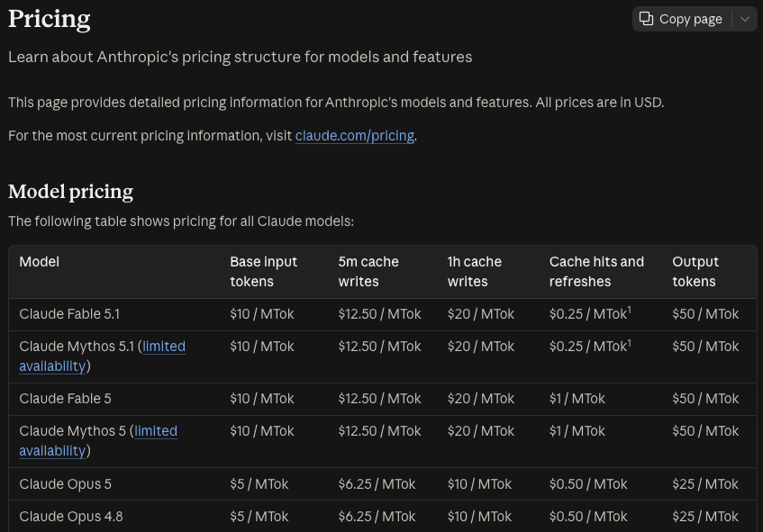Select Claude Fable 5.1 base input price $10 / MTok
The width and height of the screenshot is (763, 532).
[x=262, y=314]
